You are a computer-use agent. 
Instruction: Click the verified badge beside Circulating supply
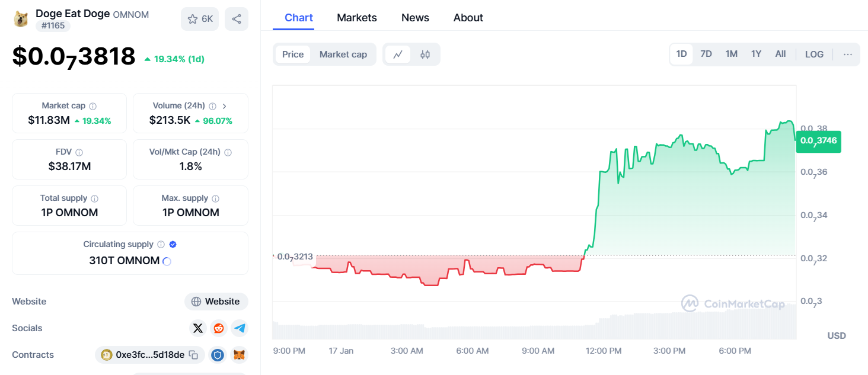coord(173,244)
